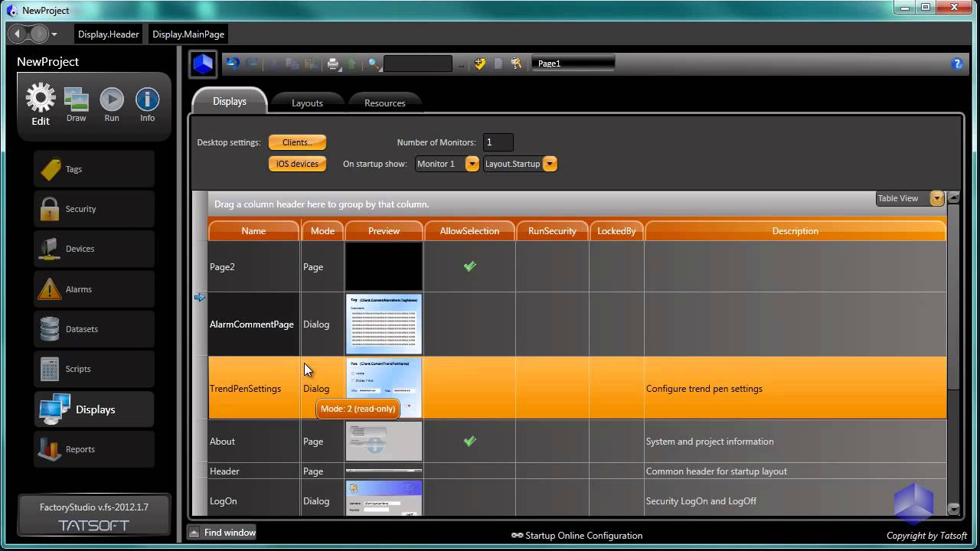980x551 pixels.
Task: Click the forward navigation arrow button
Action: pyautogui.click(x=38, y=34)
